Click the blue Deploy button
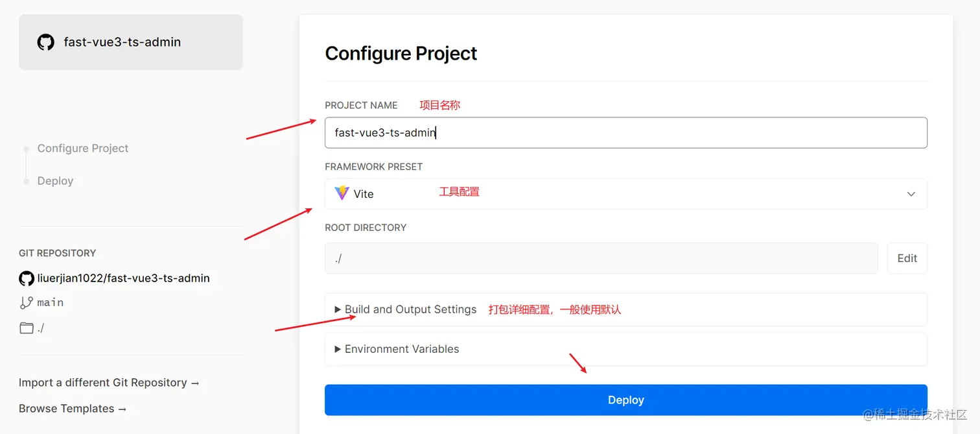The width and height of the screenshot is (980, 434). [625, 400]
